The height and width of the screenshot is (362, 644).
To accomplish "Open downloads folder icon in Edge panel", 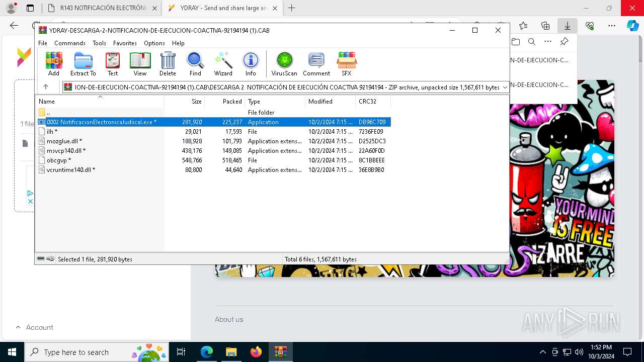I will [x=515, y=42].
